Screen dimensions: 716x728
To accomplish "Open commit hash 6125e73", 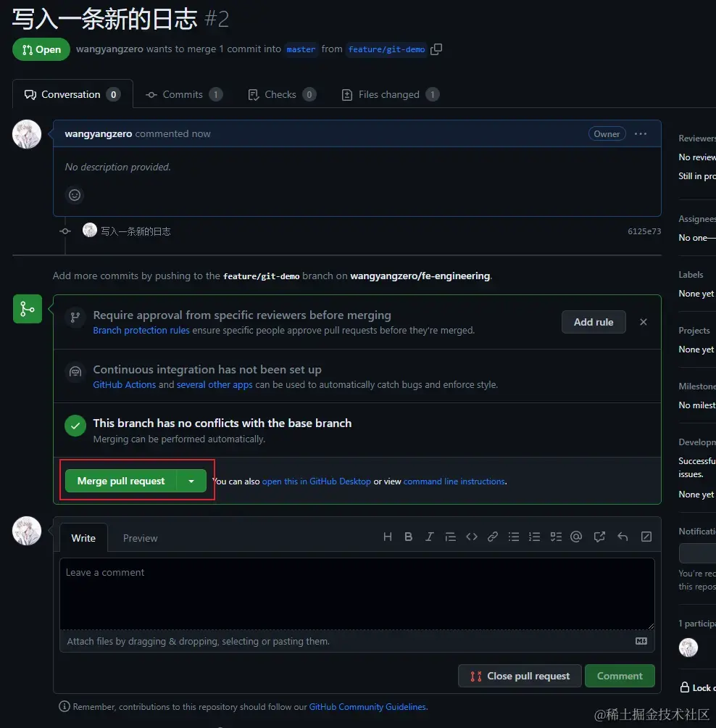I will pyautogui.click(x=644, y=231).
